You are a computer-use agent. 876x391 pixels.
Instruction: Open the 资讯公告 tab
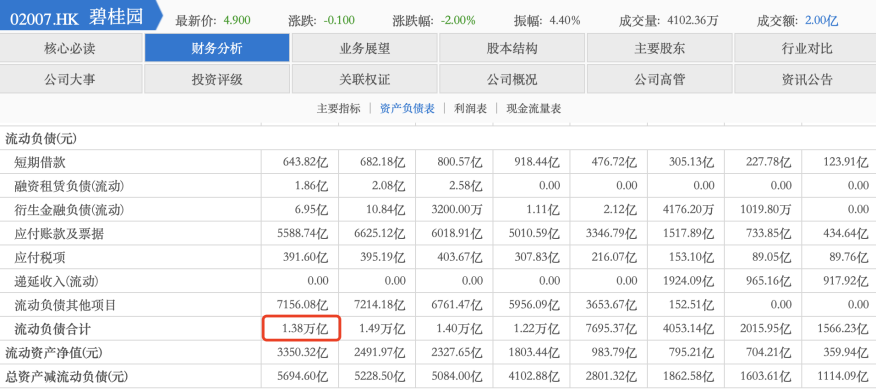[x=806, y=79]
